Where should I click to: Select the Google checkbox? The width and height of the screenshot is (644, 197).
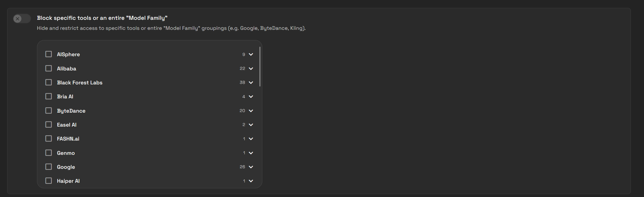[x=49, y=166]
